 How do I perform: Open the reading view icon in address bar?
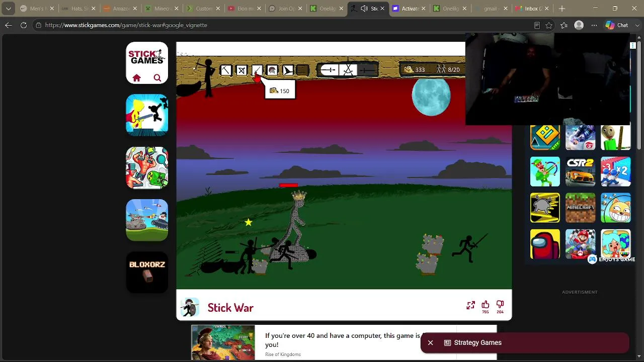point(537,25)
